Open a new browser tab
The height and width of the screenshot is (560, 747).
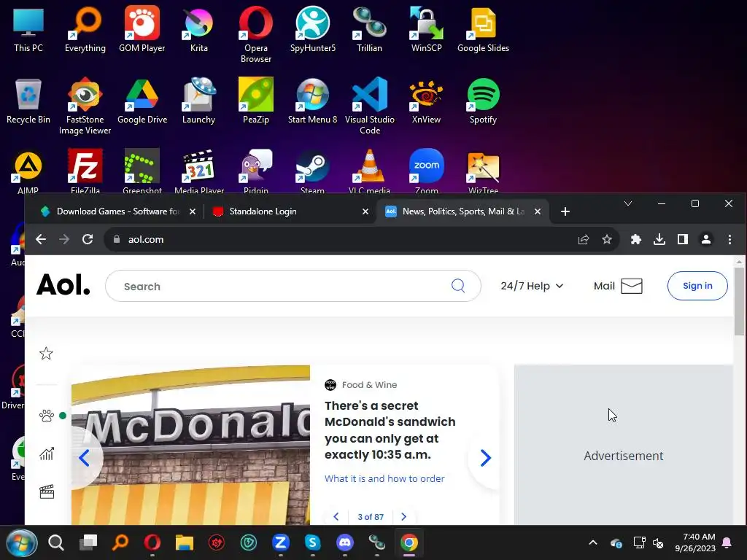565,211
